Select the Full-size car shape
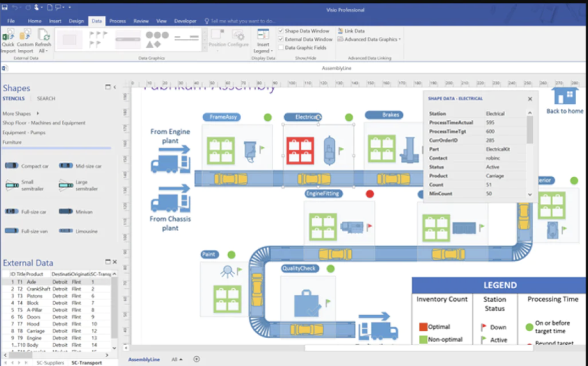The height and width of the screenshot is (366, 588). click(11, 212)
